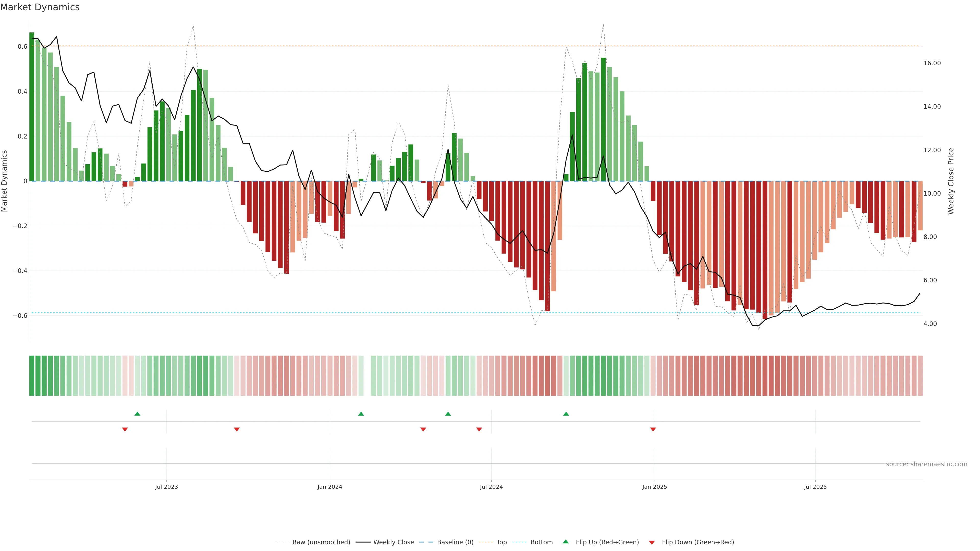Toggle the Weekly Close legend entry
Image resolution: width=980 pixels, height=551 pixels.
[x=393, y=542]
